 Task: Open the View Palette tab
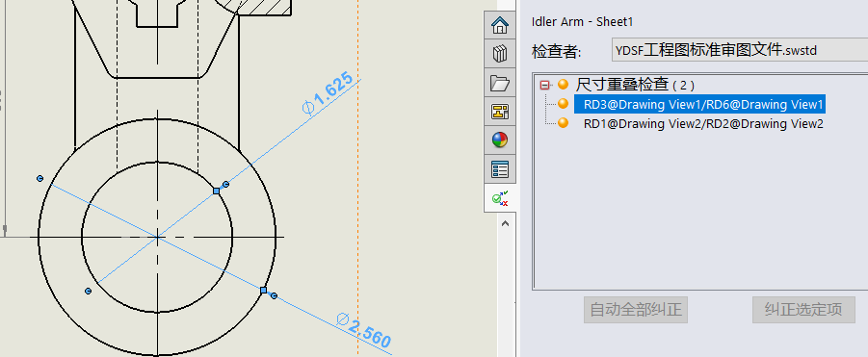(500, 112)
